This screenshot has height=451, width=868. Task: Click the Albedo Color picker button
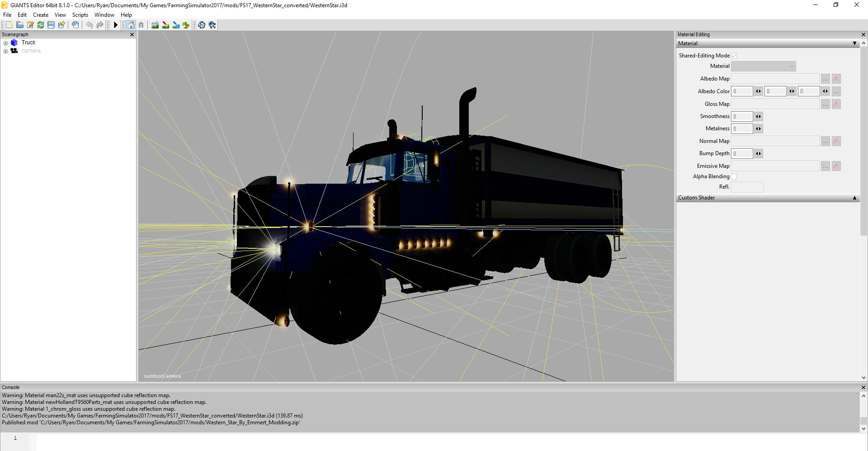(836, 91)
